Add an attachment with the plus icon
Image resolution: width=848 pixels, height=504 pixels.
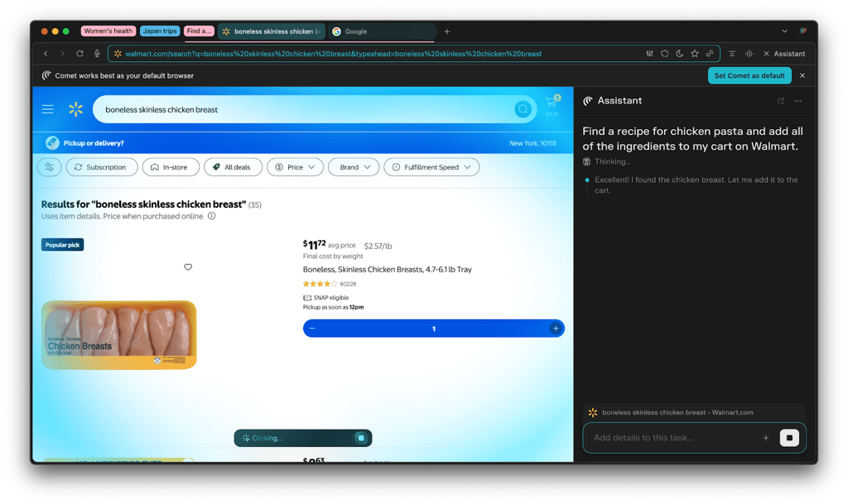[766, 438]
